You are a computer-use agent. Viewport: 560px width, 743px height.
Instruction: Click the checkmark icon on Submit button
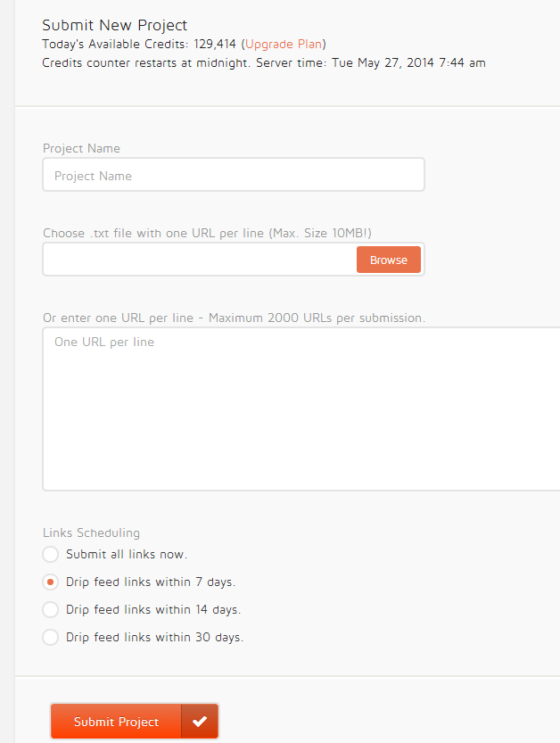(200, 722)
